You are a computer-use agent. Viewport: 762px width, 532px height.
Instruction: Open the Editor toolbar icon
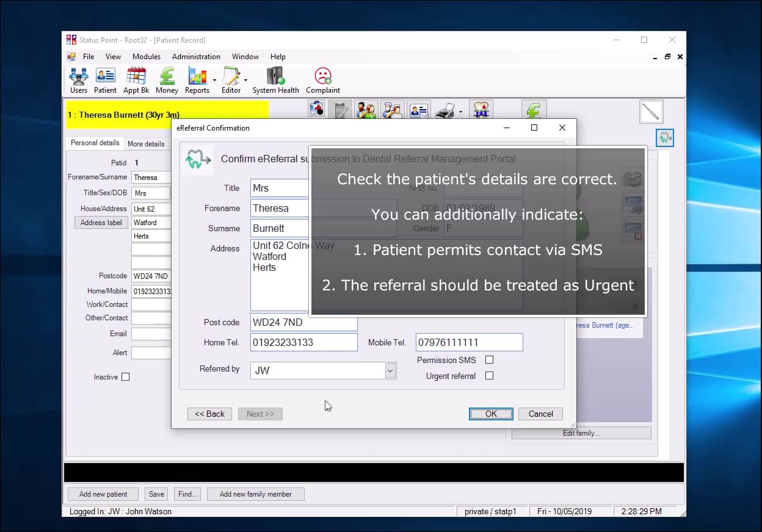[231, 81]
